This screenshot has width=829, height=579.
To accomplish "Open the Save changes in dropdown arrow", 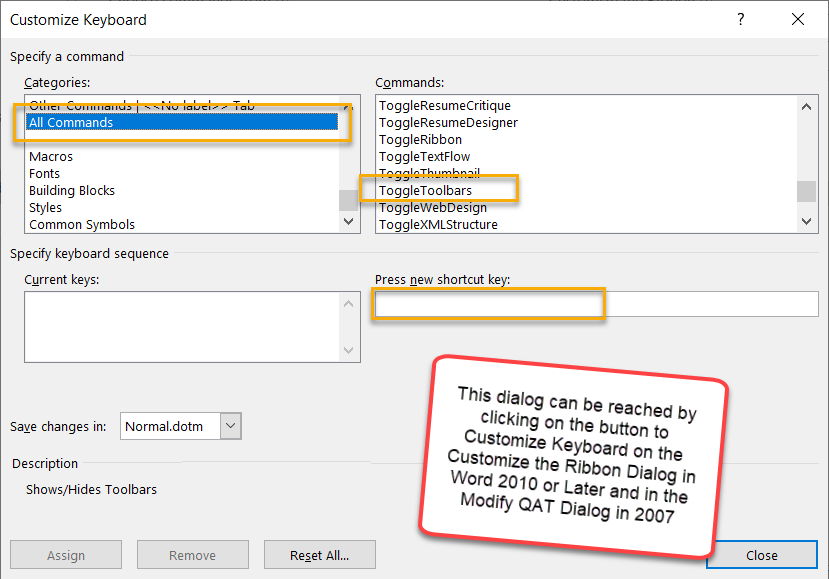I will coord(231,426).
